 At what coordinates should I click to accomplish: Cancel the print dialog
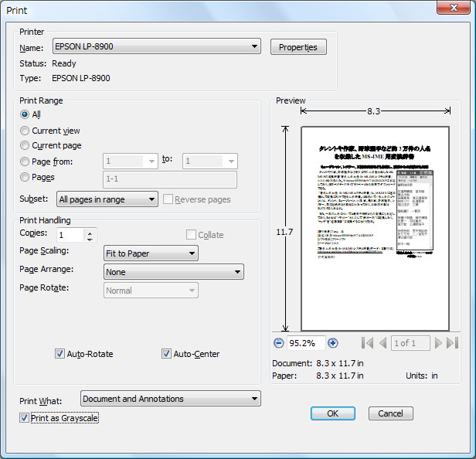pyautogui.click(x=391, y=413)
